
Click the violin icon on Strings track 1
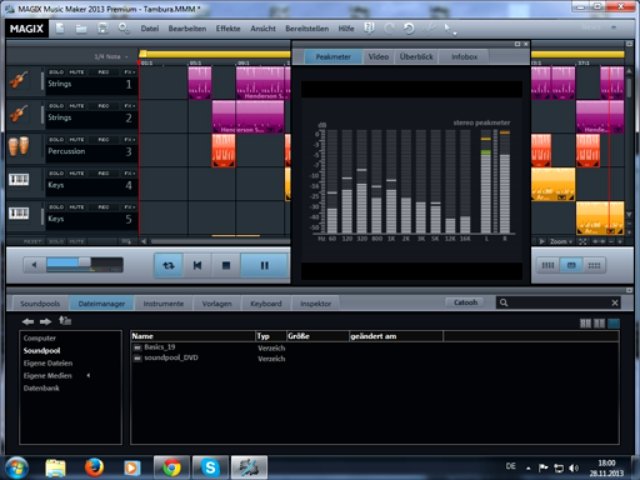click(x=18, y=83)
